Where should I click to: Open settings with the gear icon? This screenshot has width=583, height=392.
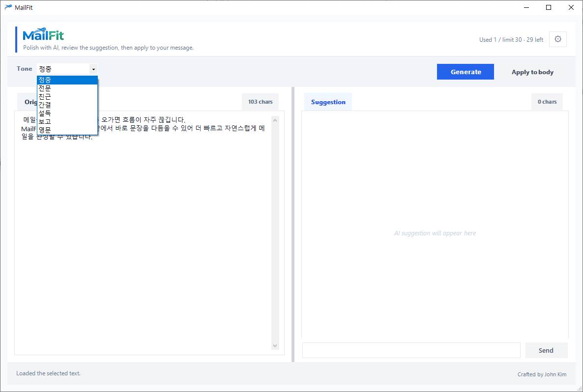[558, 39]
